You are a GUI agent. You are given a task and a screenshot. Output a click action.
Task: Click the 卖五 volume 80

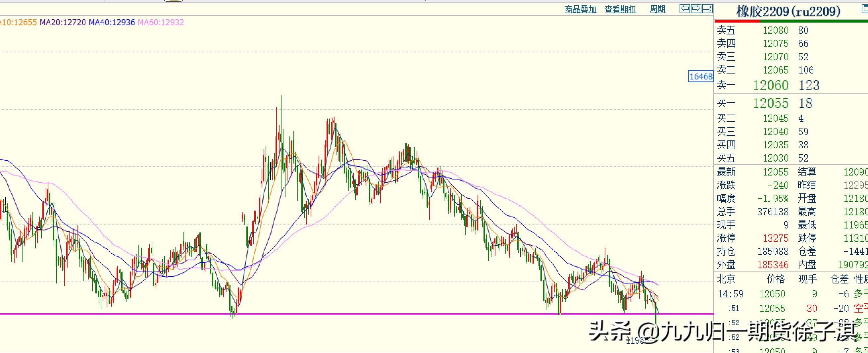(x=803, y=30)
